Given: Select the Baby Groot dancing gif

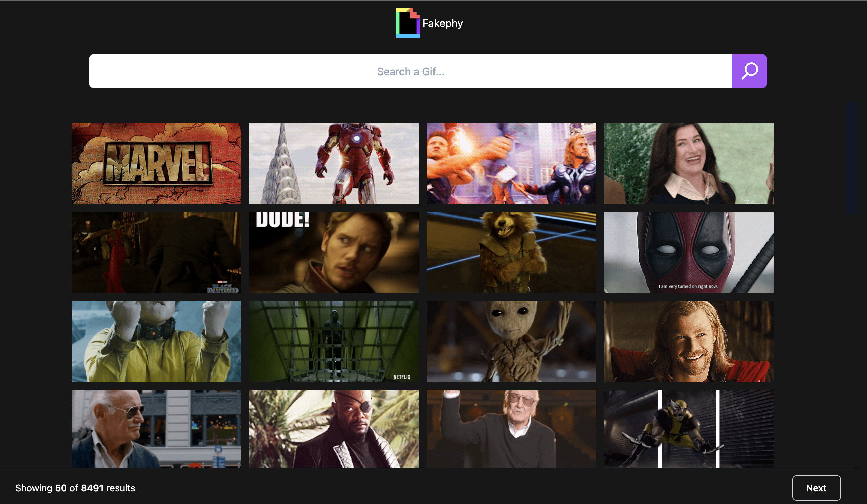Looking at the screenshot, I should point(511,341).
